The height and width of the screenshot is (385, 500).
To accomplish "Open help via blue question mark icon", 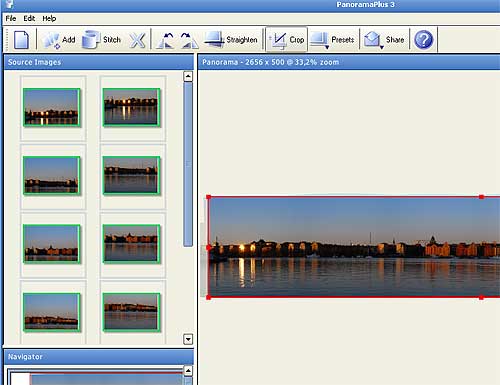I will pyautogui.click(x=423, y=40).
